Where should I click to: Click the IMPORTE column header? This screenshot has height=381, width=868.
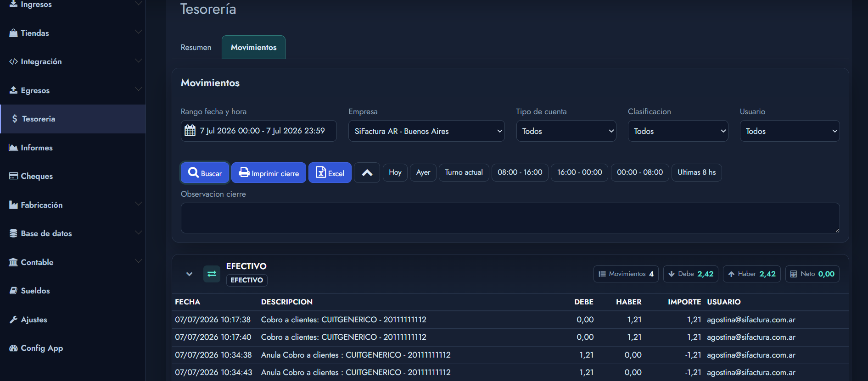(684, 302)
